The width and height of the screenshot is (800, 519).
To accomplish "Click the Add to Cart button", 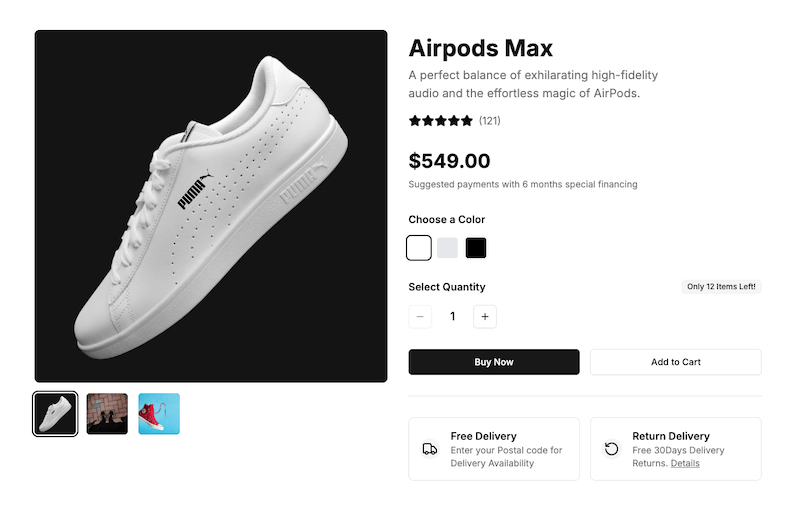I will (675, 362).
